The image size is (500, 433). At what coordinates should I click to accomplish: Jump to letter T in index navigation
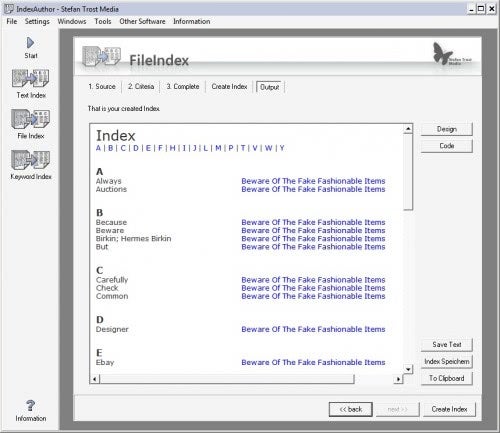tap(243, 148)
